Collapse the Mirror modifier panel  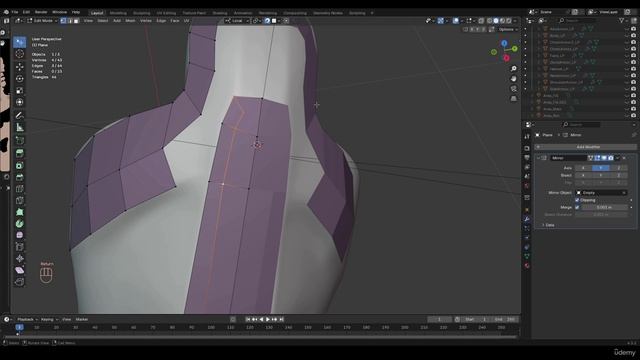[539, 158]
